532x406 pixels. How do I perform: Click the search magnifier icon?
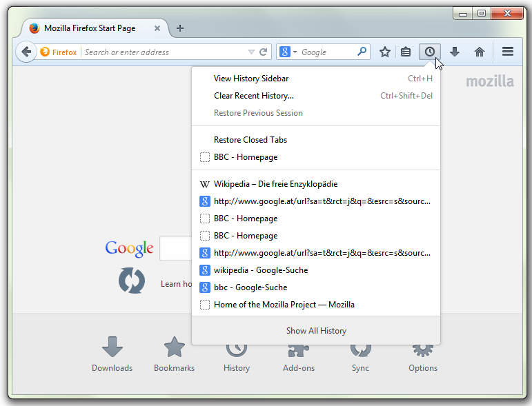point(362,52)
